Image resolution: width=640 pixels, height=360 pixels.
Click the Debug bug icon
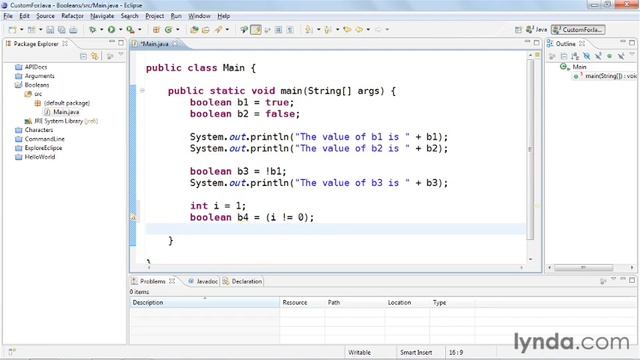[x=93, y=29]
